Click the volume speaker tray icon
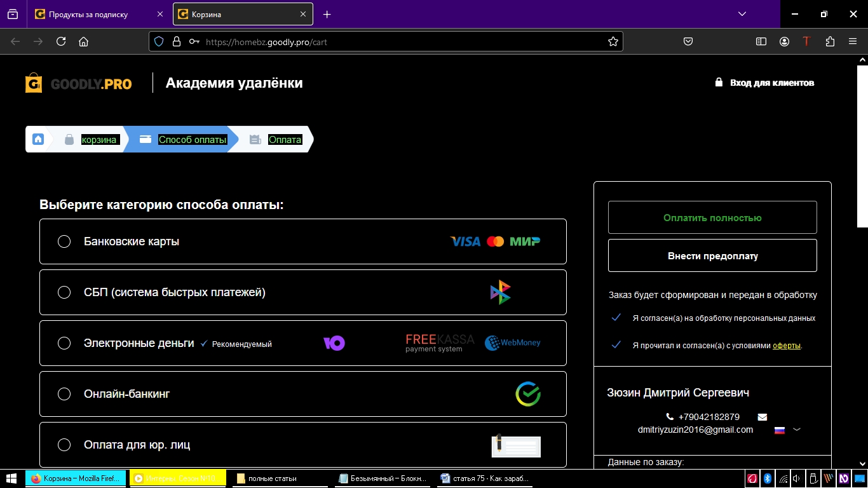Viewport: 868px width, 488px height. 797,478
